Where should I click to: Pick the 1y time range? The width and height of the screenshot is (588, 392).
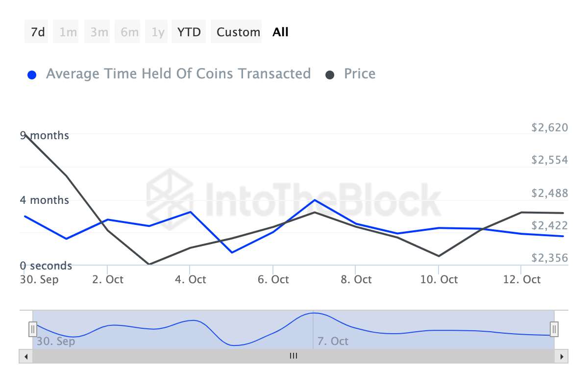(158, 32)
